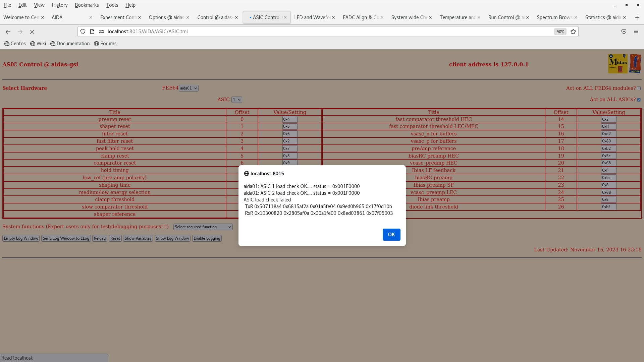Image resolution: width=644 pixels, height=362 pixels.
Task: Click the stop loading X icon
Action: [32, 32]
